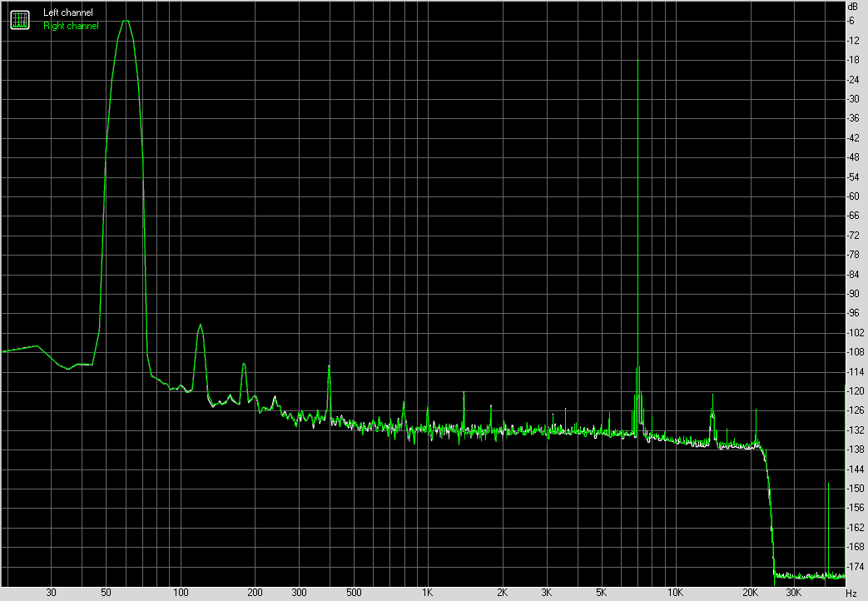
Task: Click the "100" label on the frequency axis
Action: pyautogui.click(x=181, y=593)
